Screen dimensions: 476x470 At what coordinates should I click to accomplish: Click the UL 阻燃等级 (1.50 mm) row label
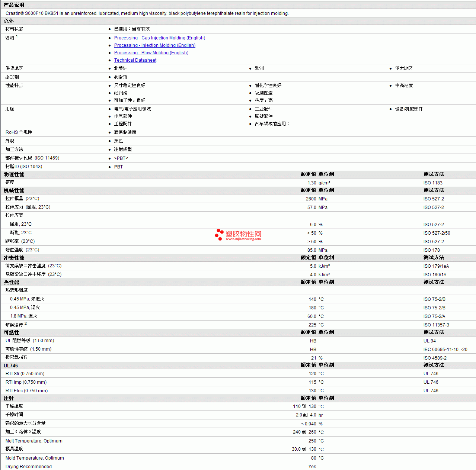click(x=30, y=341)
